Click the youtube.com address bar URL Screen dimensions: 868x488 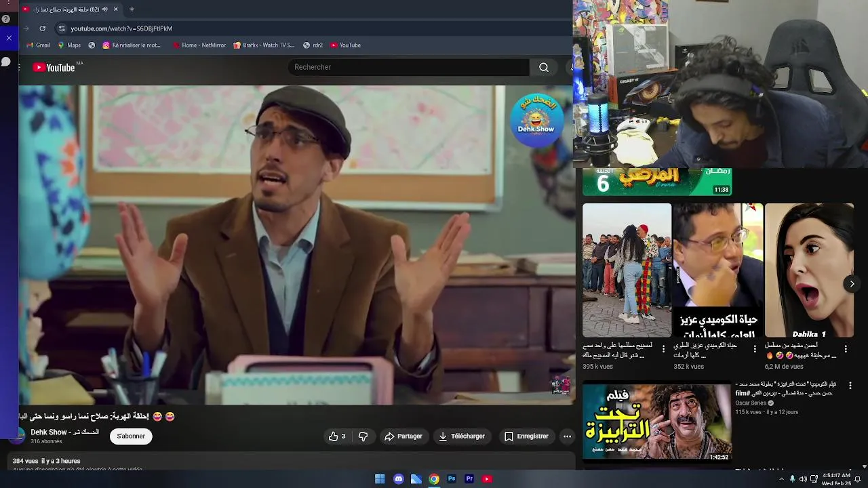121,28
